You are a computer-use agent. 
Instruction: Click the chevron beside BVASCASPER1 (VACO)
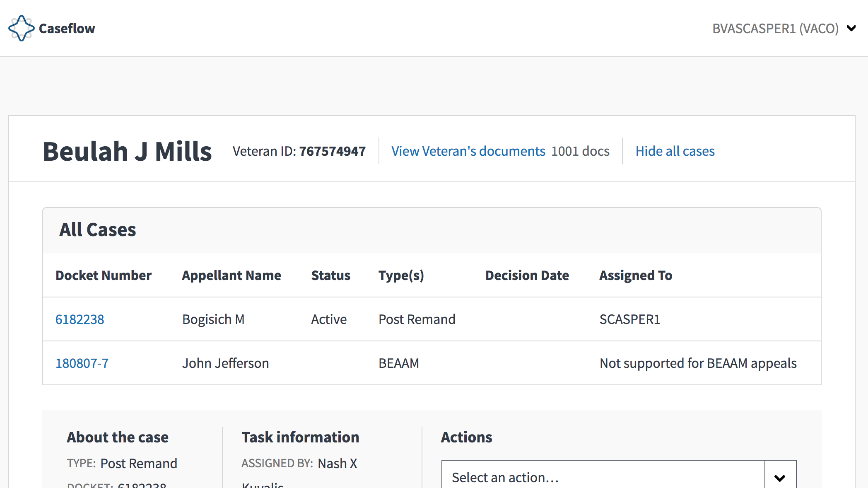pos(851,28)
